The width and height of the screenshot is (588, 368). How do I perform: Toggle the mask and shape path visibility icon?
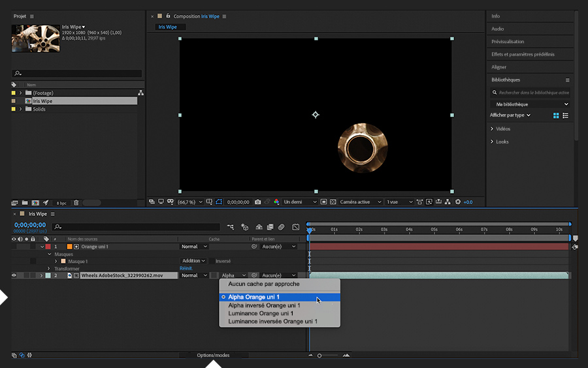coord(220,202)
